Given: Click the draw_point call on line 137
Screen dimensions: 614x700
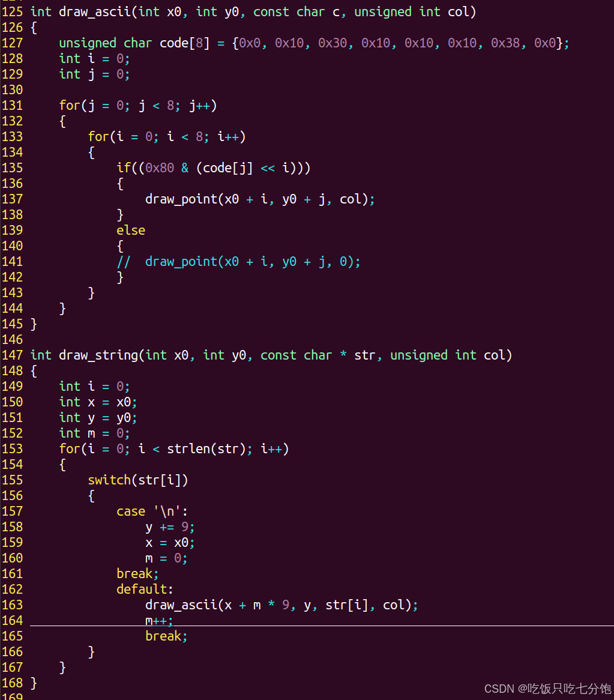Looking at the screenshot, I should pos(260,199).
